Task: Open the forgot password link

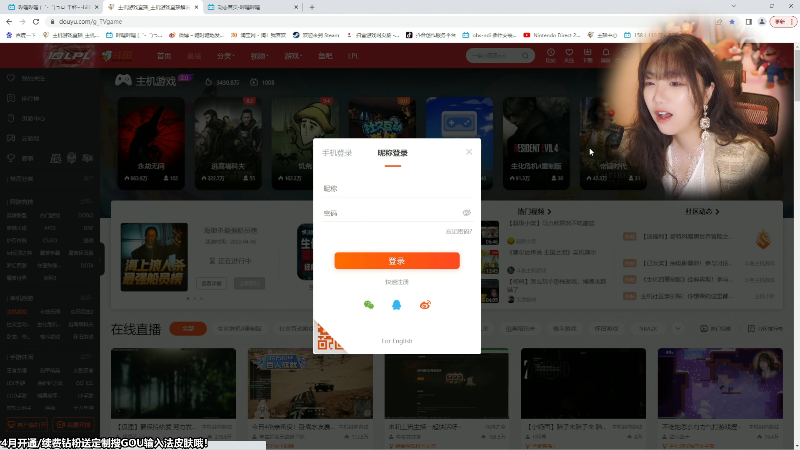Action: coord(459,232)
